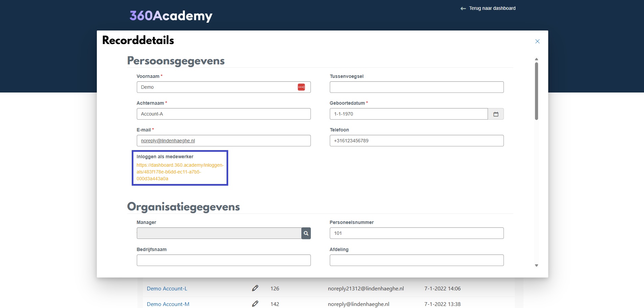Click the Organisatiegegevens section heading
Image resolution: width=644 pixels, height=308 pixels.
click(184, 207)
